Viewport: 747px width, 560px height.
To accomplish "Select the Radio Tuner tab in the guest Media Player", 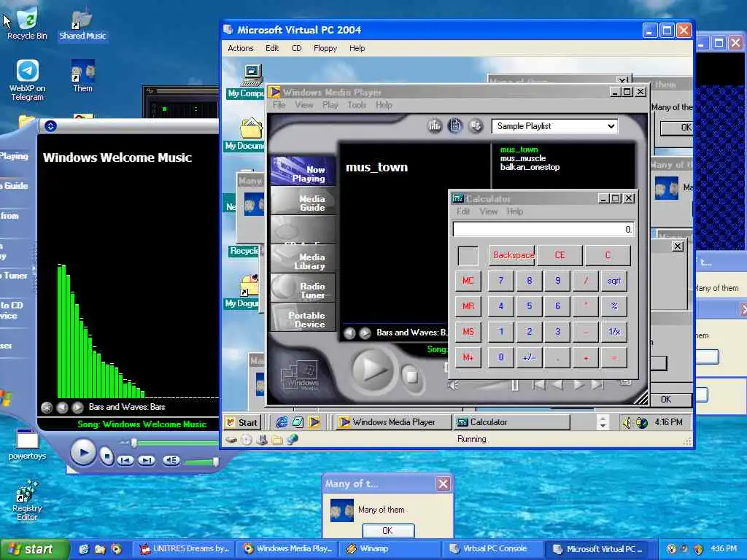I will coord(303,287).
